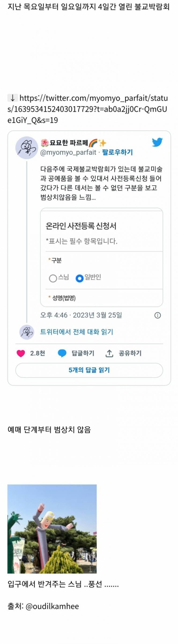
Task: Click the 팔로우하기 follow link
Action: click(117, 152)
